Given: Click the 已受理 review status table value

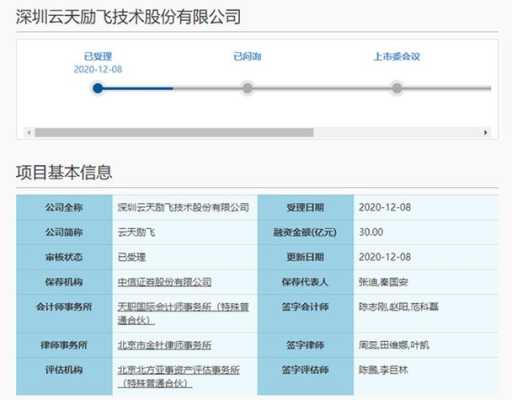Looking at the screenshot, I should [132, 257].
